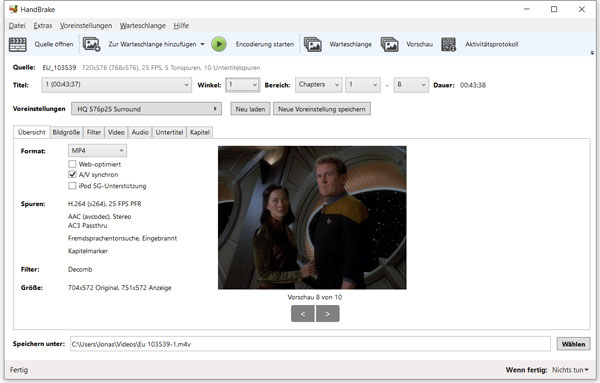Click the Aktivitätsprotokoll label

pyautogui.click(x=492, y=44)
